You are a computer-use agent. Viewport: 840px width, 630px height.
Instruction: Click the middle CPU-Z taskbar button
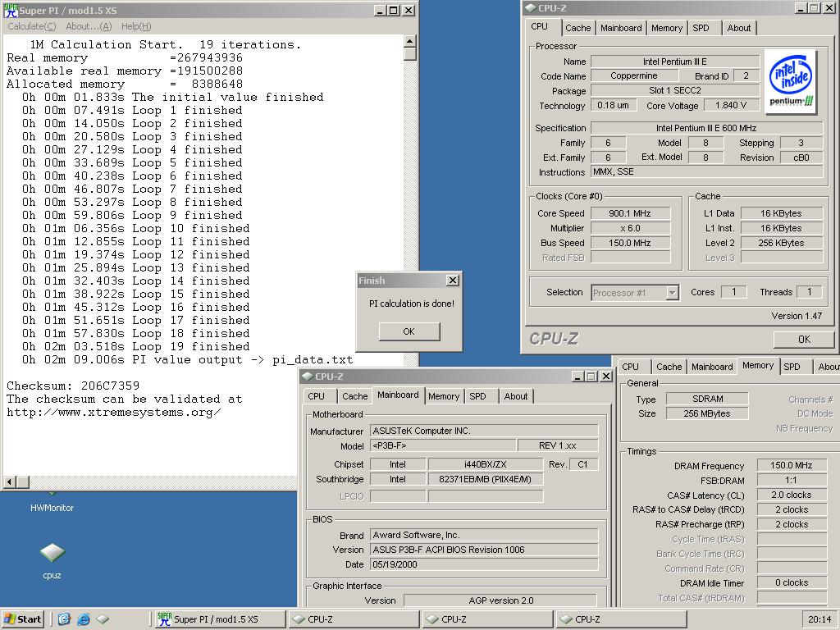click(x=487, y=619)
